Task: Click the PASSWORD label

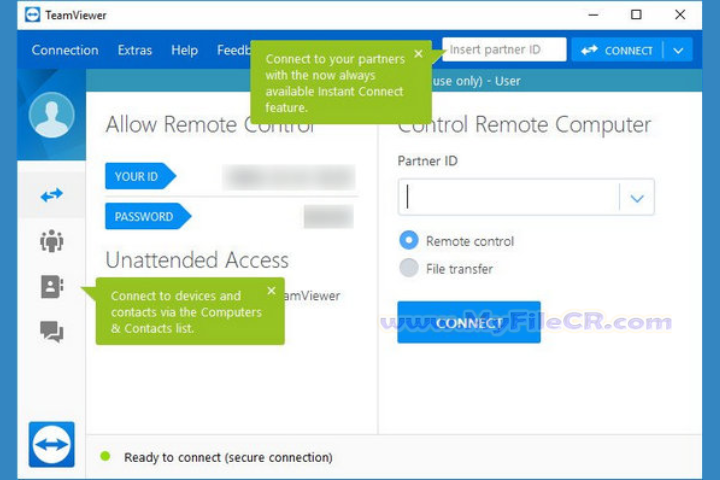Action: coord(148,216)
